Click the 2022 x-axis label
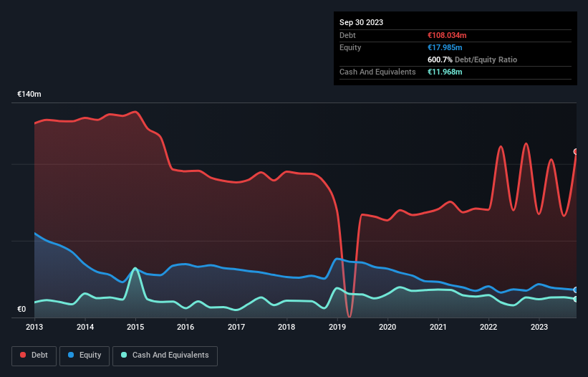The width and height of the screenshot is (588, 377). (x=488, y=327)
